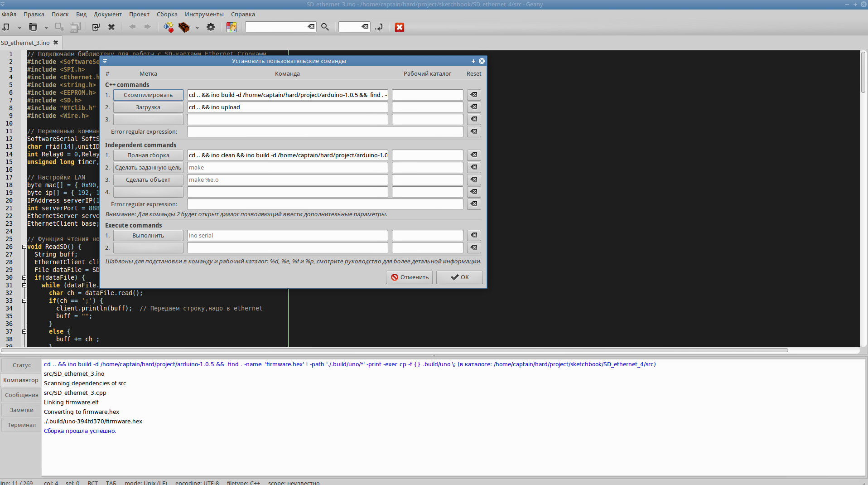Confirm the dialog with OK
Screen dimensions: 868x485
pyautogui.click(x=459, y=277)
